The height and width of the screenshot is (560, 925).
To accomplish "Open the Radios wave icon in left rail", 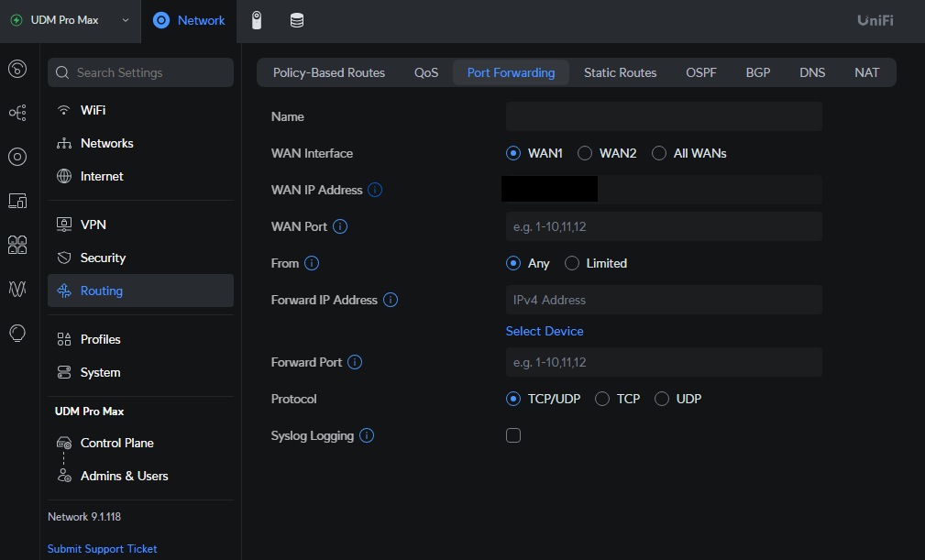I will (x=17, y=289).
